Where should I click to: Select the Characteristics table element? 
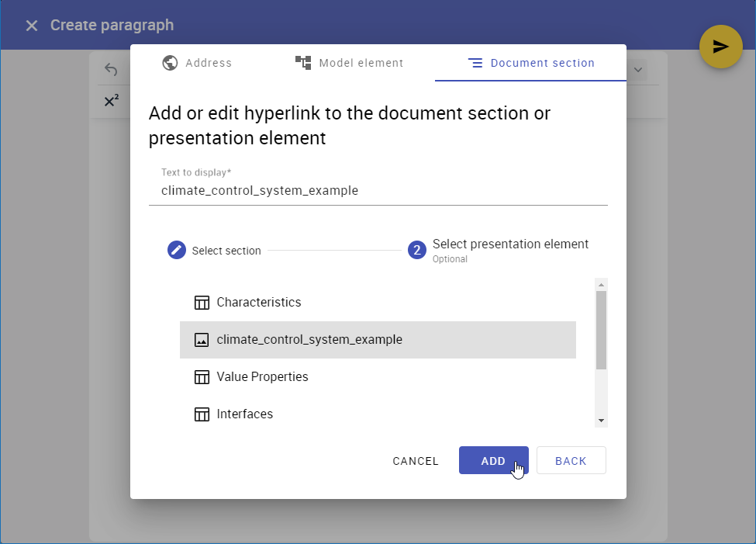(x=258, y=302)
